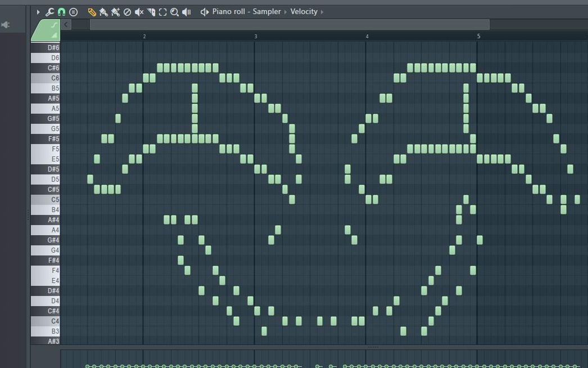
Task: Open the arrow after Velocity label
Action: (x=322, y=12)
